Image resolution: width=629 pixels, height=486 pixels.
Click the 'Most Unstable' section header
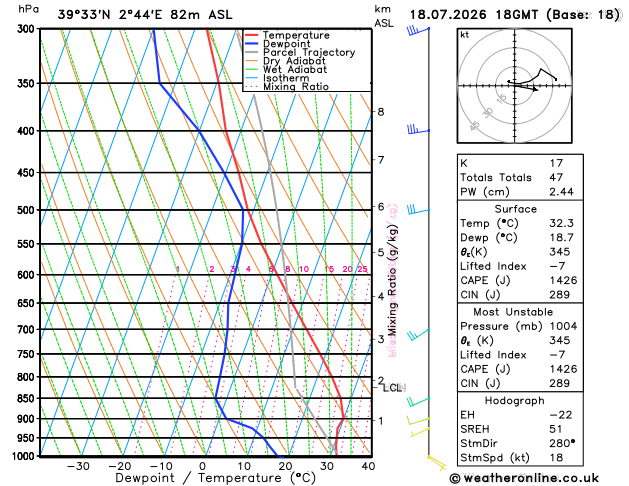pyautogui.click(x=513, y=312)
